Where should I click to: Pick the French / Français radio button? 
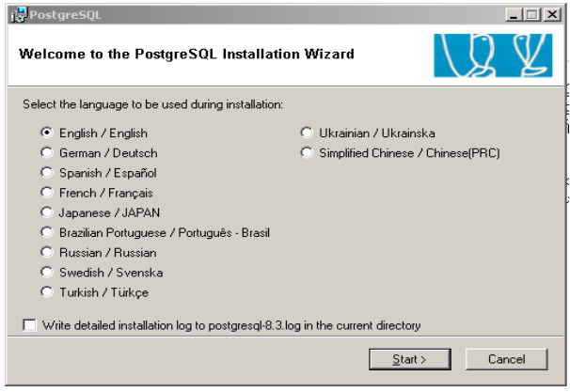[x=47, y=193]
